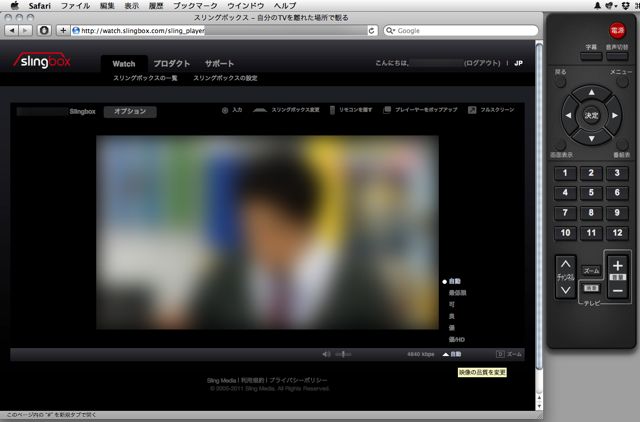Adjust the player volume slider
Image resolution: width=640 pixels, height=422 pixels.
point(343,354)
